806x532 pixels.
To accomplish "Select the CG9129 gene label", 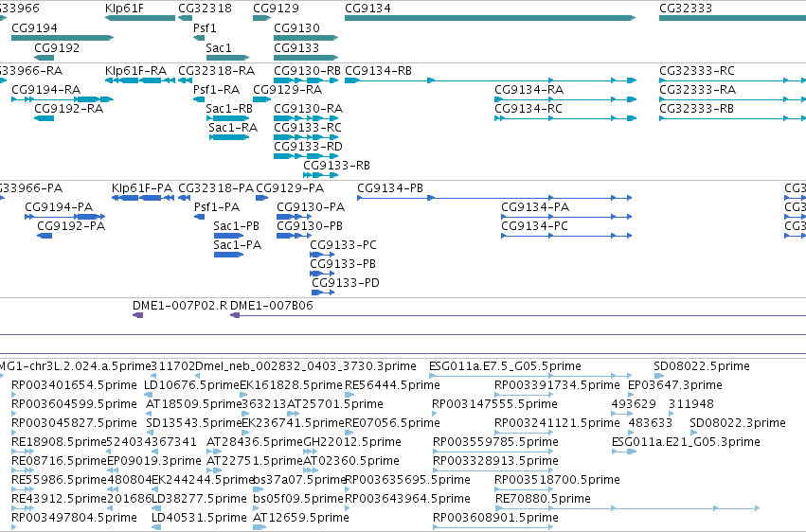I will click(276, 9).
